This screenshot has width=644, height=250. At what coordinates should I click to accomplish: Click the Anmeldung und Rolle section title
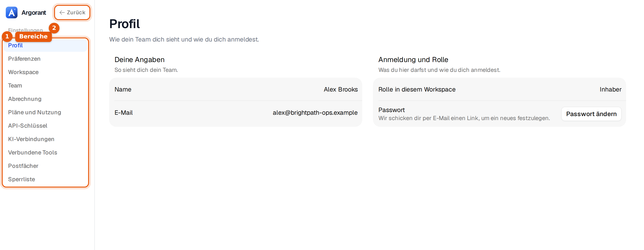click(x=413, y=60)
